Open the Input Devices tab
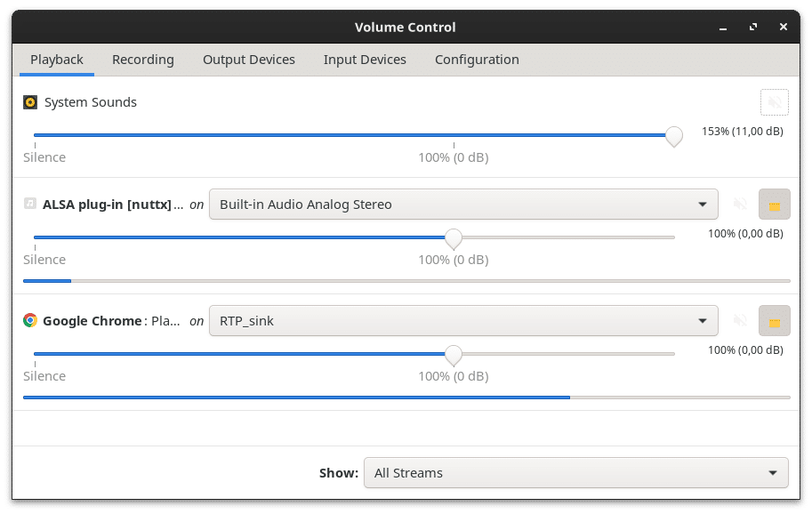The image size is (812, 514). (365, 60)
